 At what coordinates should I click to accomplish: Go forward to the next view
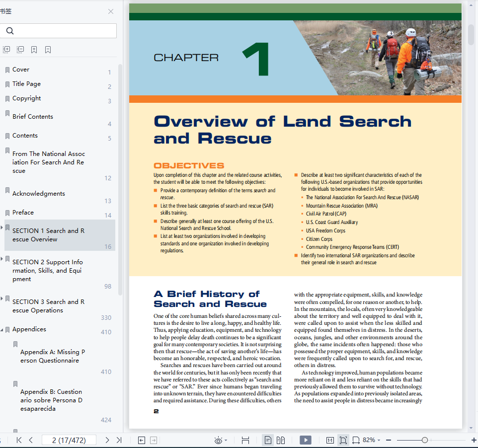(154, 440)
